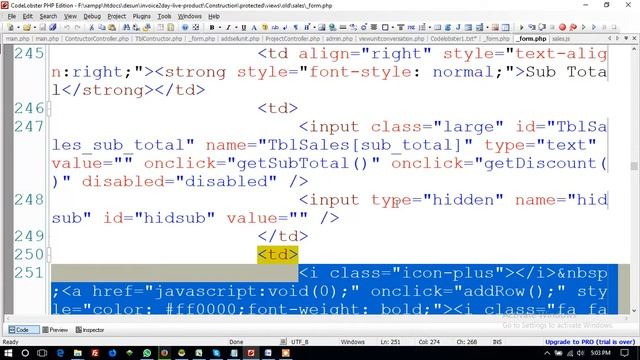Switch to the Inspector view tab
The width and height of the screenshot is (640, 360).
point(90,330)
